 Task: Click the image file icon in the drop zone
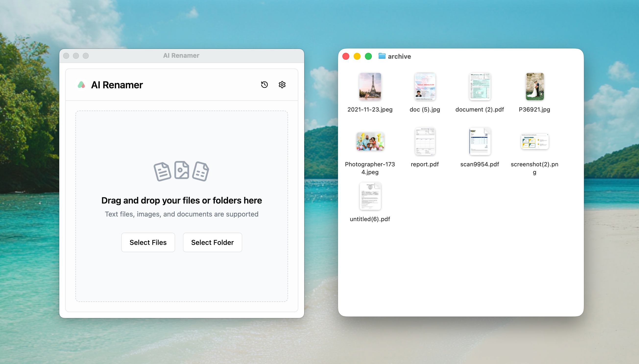182,171
